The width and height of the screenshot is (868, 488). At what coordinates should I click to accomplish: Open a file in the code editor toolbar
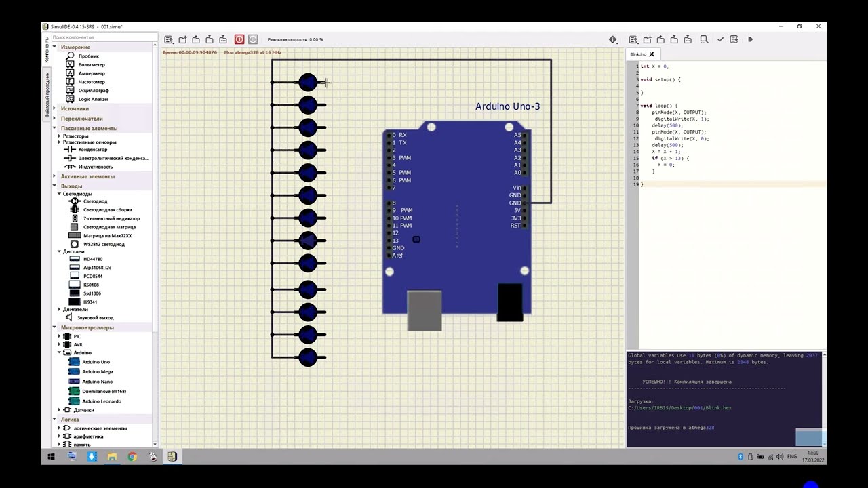[x=661, y=40]
